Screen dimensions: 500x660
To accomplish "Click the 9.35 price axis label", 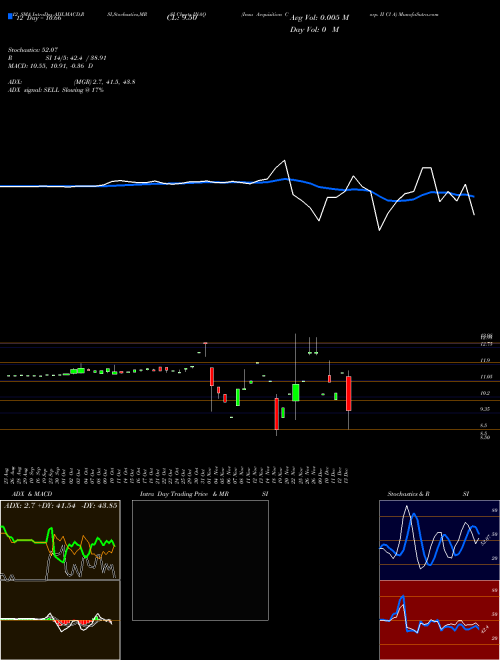I will tap(486, 409).
